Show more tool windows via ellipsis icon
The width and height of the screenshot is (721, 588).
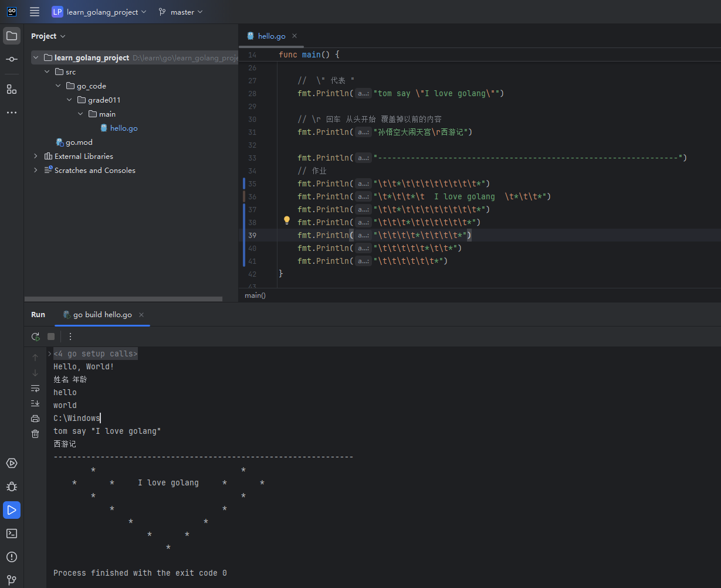[x=12, y=113]
